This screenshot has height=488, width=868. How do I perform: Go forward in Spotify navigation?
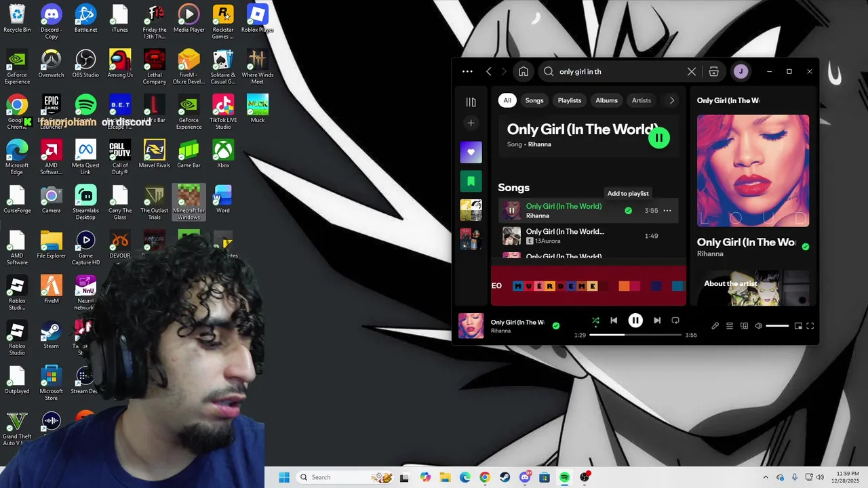tap(504, 71)
